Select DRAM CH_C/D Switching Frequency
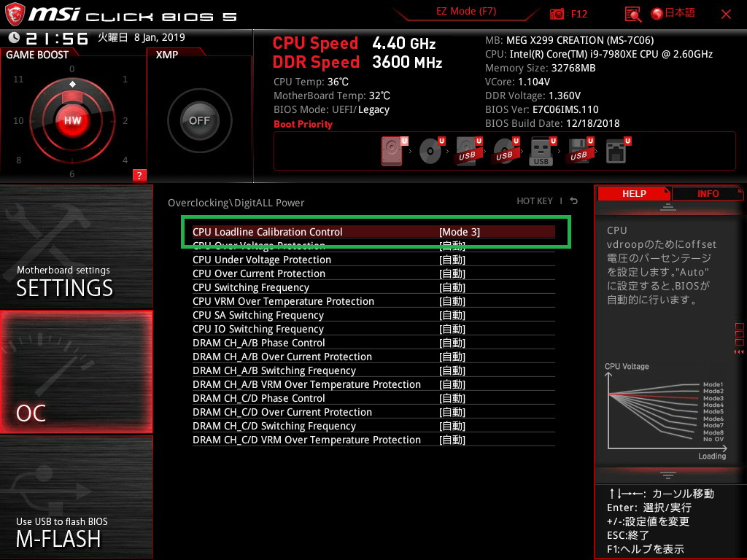This screenshot has width=747, height=560. pos(373,425)
